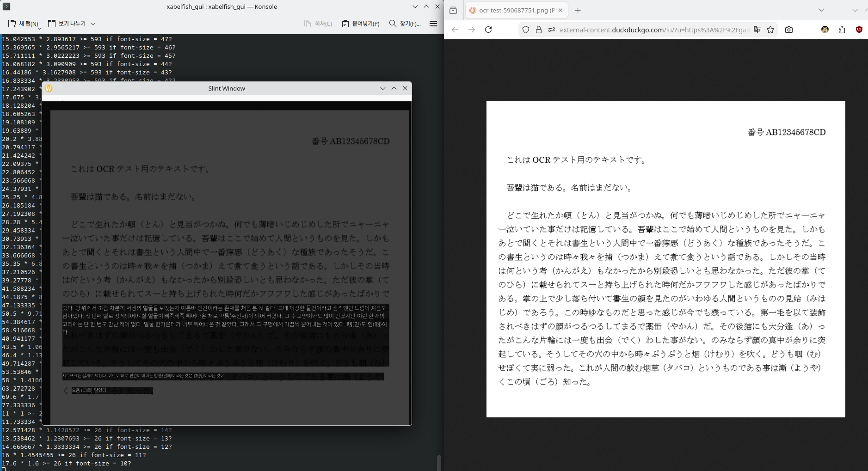Click 새 탭(N) to open new terminal tab
Image resolution: width=868 pixels, height=471 pixels.
(x=24, y=24)
